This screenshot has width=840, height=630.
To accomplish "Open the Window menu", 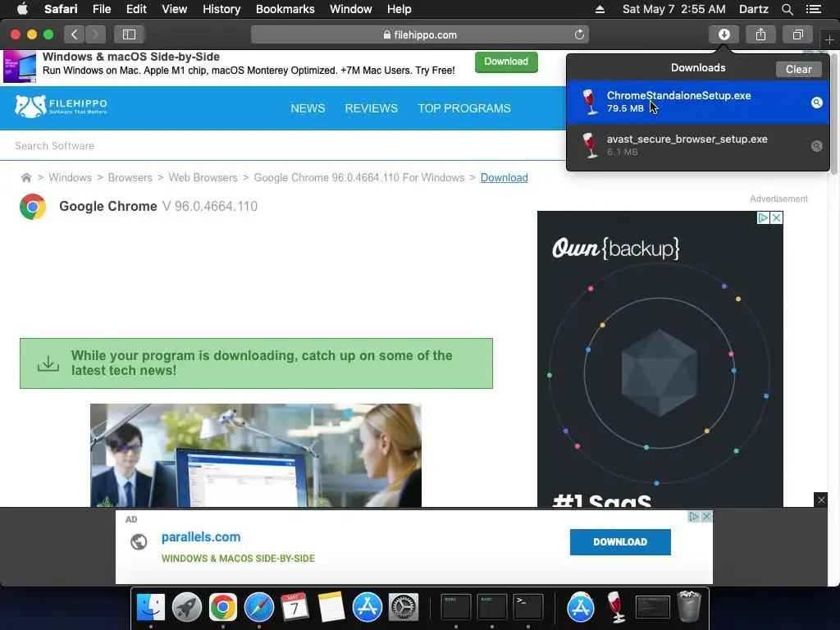I will 351,9.
